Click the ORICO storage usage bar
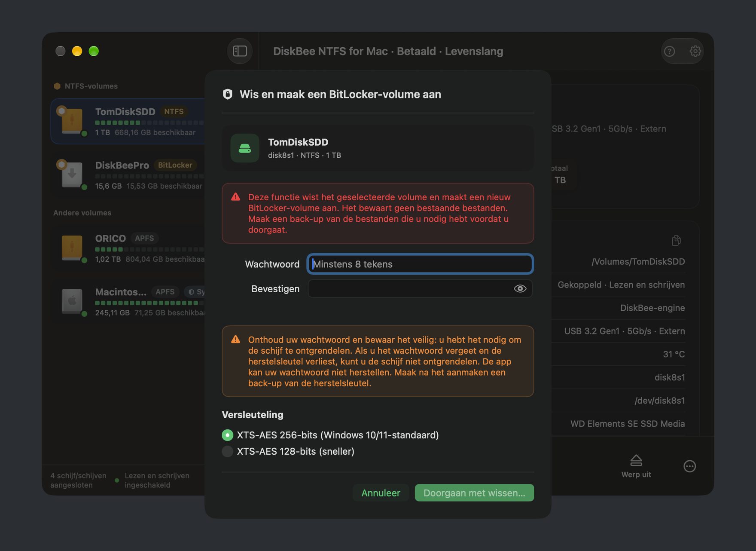This screenshot has width=756, height=551. pos(149,249)
